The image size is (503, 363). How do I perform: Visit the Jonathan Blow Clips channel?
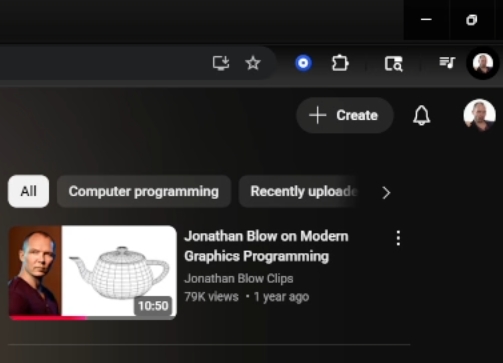tap(239, 278)
